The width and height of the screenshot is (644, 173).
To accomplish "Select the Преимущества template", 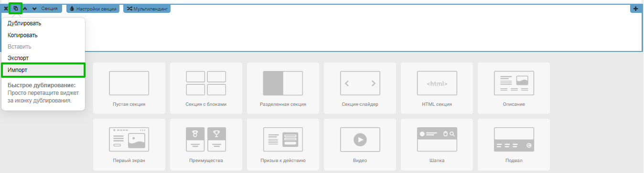I will [x=206, y=144].
